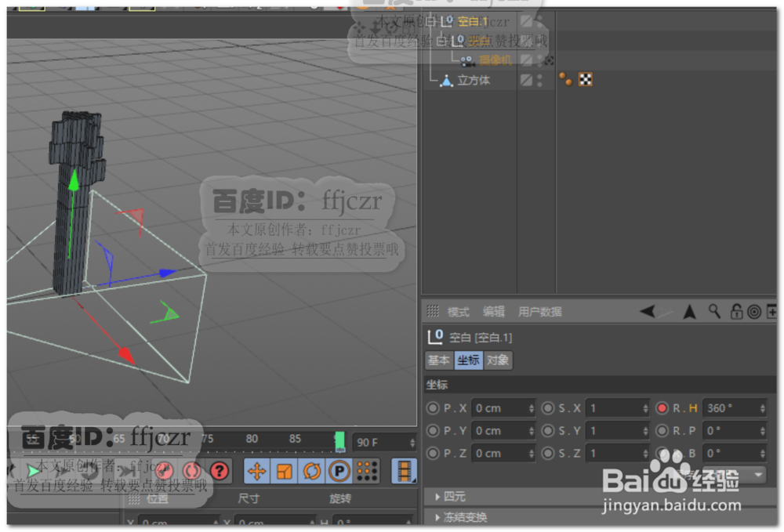Click frame 85 on the timeline ruler
The height and width of the screenshot is (532, 784).
295,439
